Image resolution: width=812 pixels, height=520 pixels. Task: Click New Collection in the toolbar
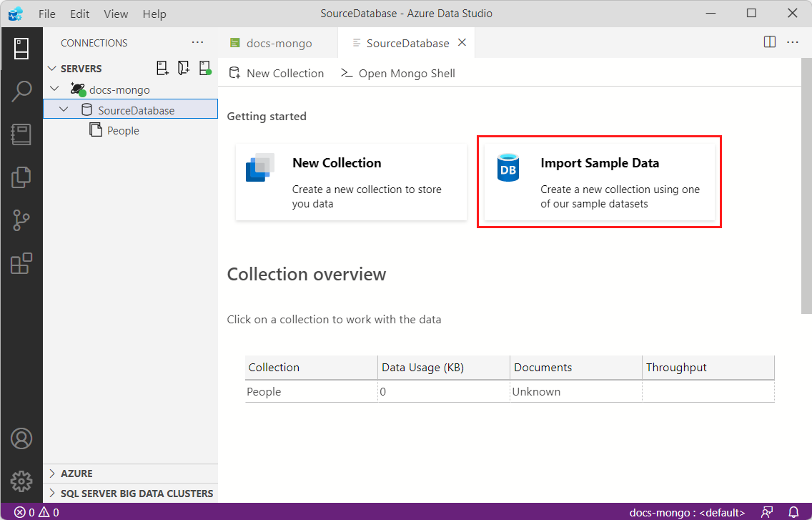277,73
